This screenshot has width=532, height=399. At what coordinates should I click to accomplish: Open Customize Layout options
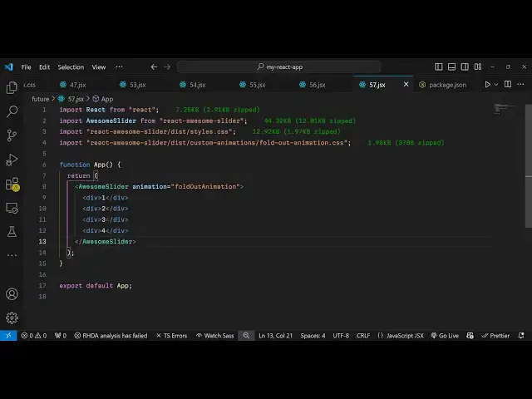click(478, 66)
